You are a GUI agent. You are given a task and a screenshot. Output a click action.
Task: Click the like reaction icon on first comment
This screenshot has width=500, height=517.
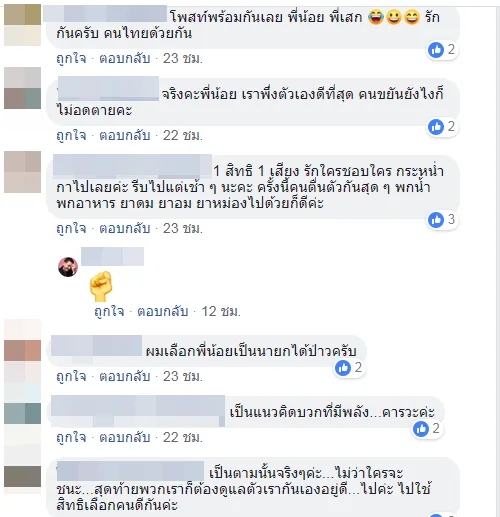tap(436, 50)
